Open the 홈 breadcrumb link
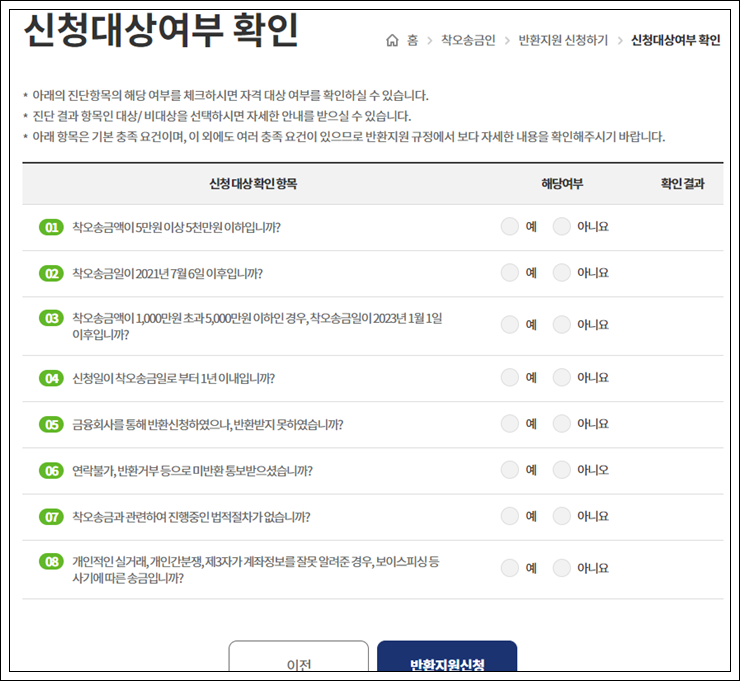This screenshot has width=740, height=681. [x=413, y=41]
